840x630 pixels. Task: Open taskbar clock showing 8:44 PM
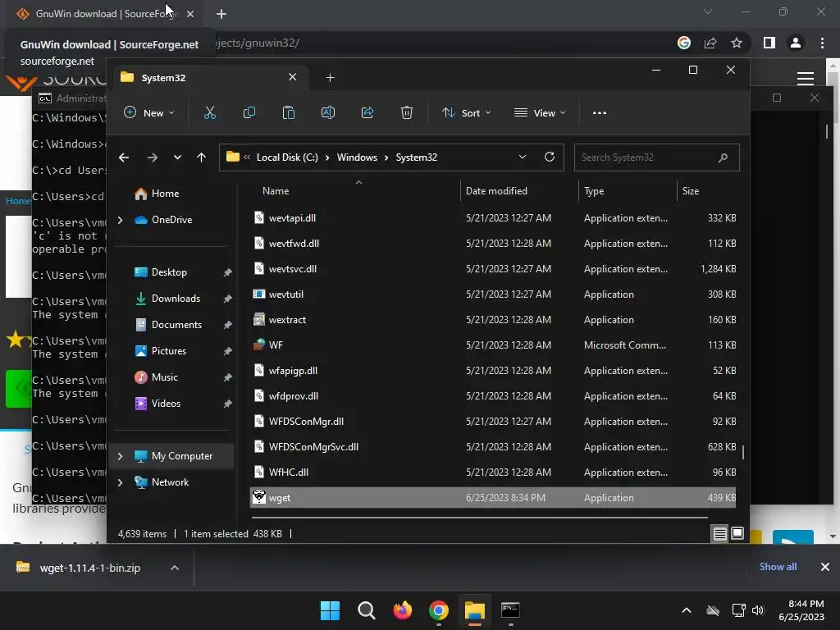(x=801, y=610)
